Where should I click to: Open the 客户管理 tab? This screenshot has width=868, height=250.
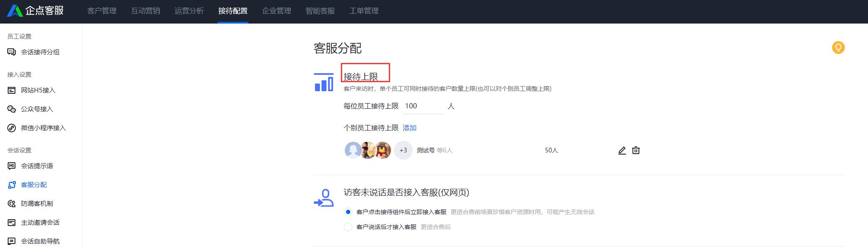pos(102,11)
